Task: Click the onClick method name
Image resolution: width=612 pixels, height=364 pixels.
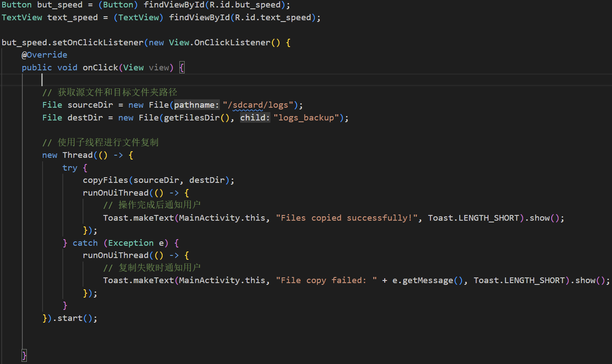Action: point(101,68)
